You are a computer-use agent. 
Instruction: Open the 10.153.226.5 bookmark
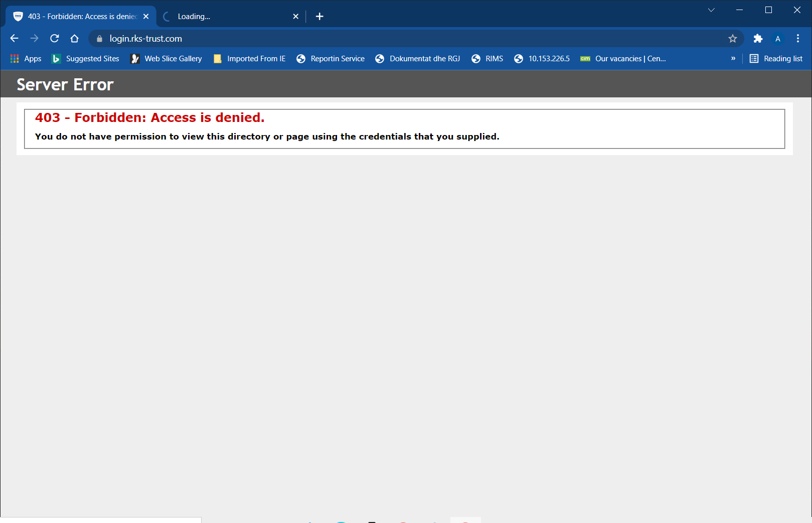(542, 59)
